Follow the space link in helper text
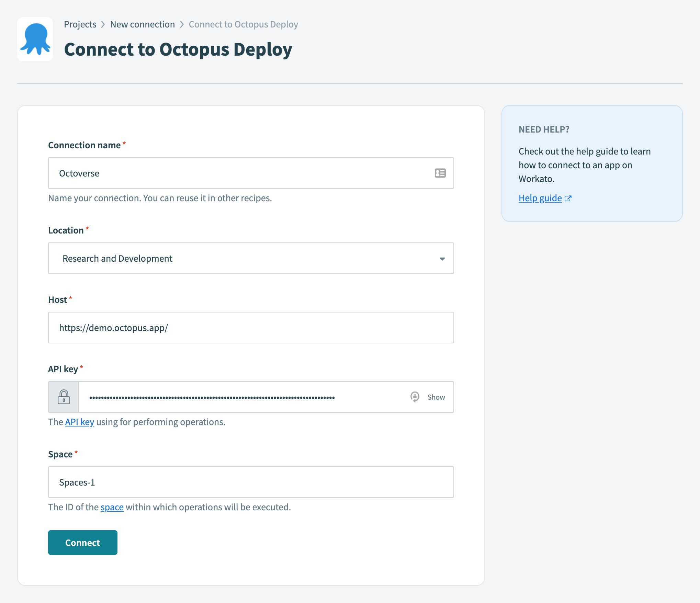700x603 pixels. click(112, 507)
